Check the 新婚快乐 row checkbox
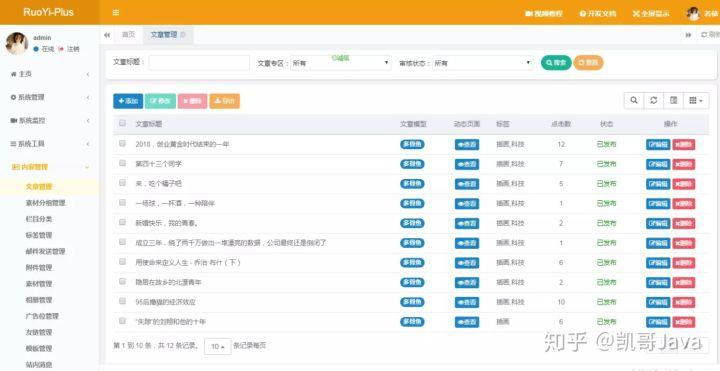 (123, 222)
